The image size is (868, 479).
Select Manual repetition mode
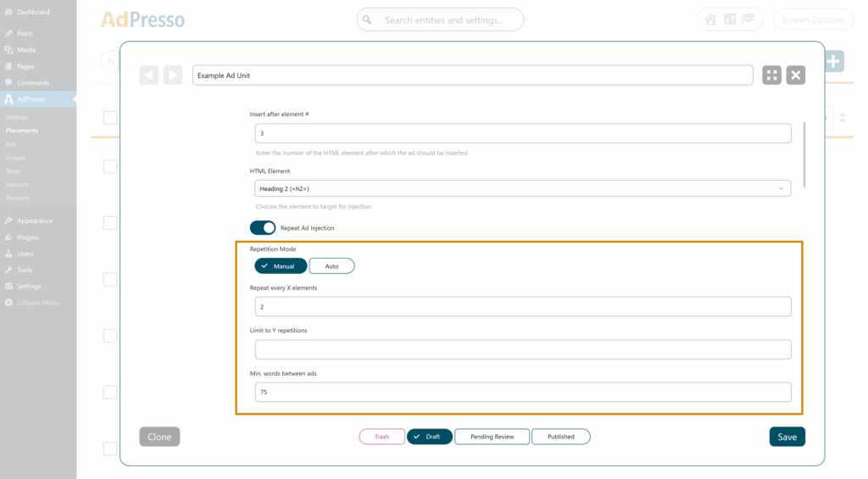[x=281, y=266]
